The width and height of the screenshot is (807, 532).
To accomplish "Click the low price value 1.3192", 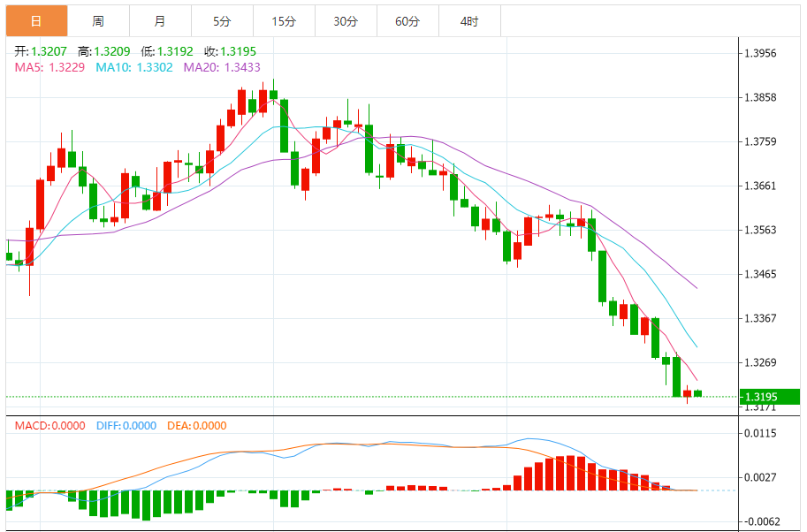I will [x=175, y=51].
